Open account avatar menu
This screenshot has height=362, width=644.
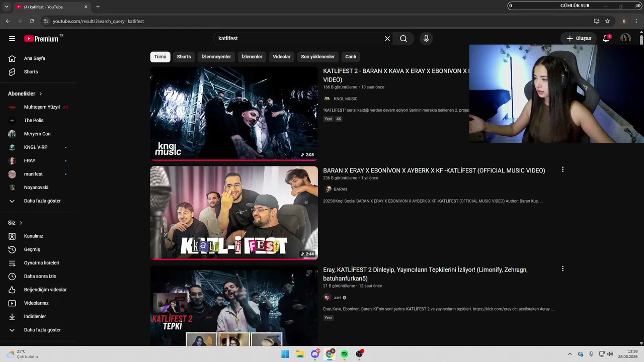(x=625, y=39)
